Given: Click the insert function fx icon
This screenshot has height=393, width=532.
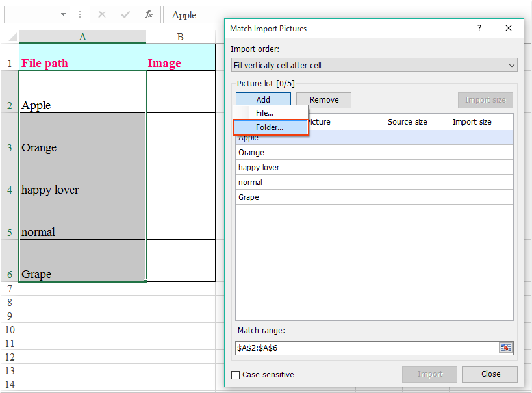Looking at the screenshot, I should point(149,14).
